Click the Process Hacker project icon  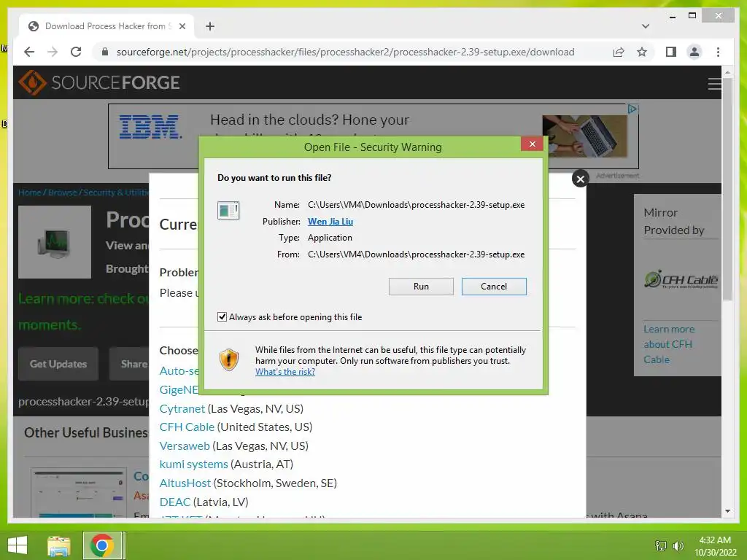pos(54,242)
